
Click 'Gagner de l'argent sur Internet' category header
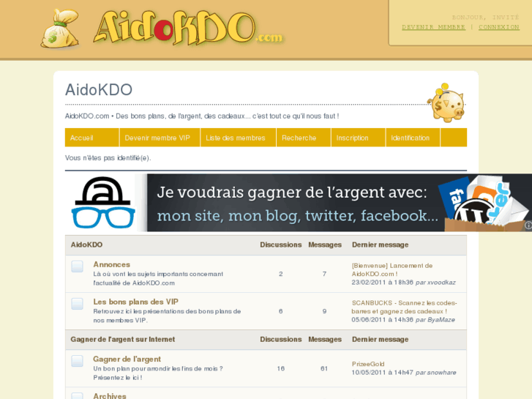pos(123,339)
